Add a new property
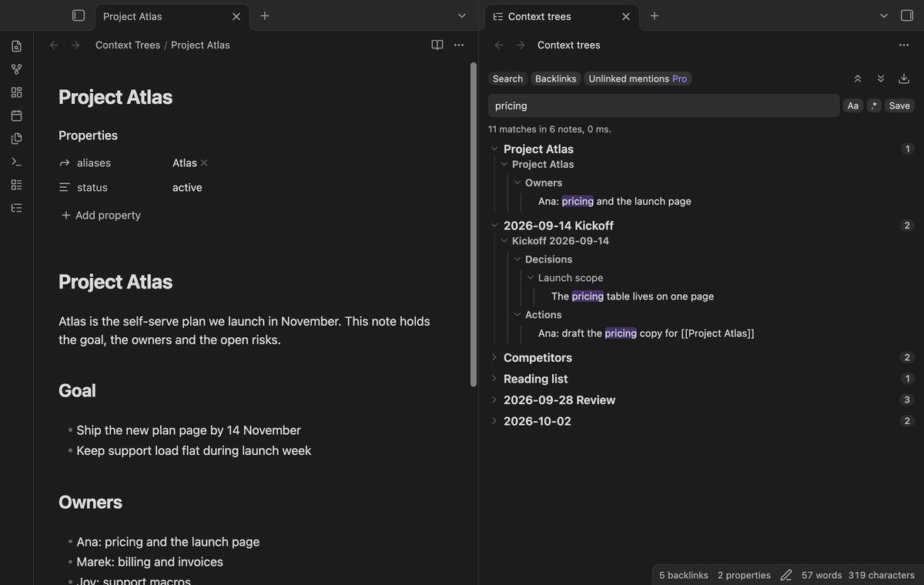The height and width of the screenshot is (585, 924). tap(101, 216)
